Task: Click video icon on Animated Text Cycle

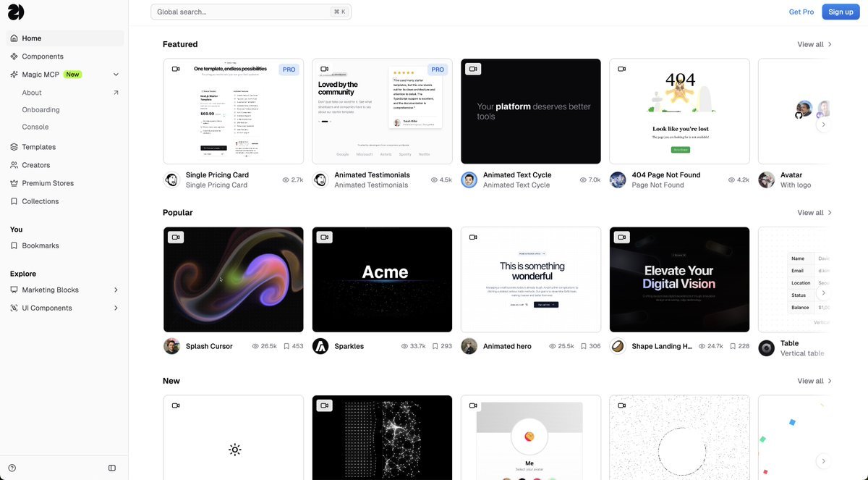Action: click(473, 70)
